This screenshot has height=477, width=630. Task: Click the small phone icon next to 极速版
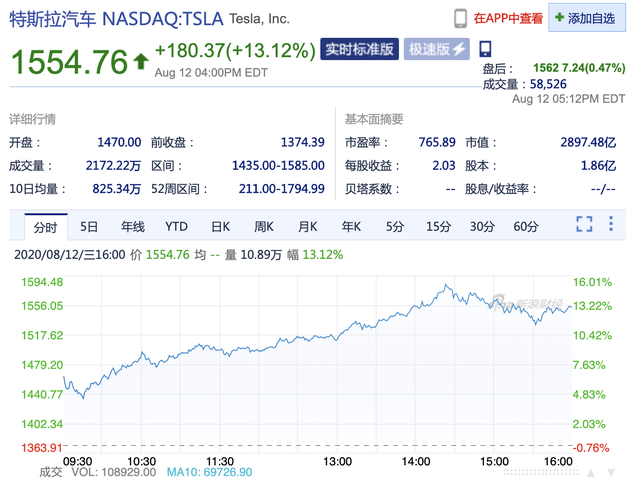[x=485, y=49]
